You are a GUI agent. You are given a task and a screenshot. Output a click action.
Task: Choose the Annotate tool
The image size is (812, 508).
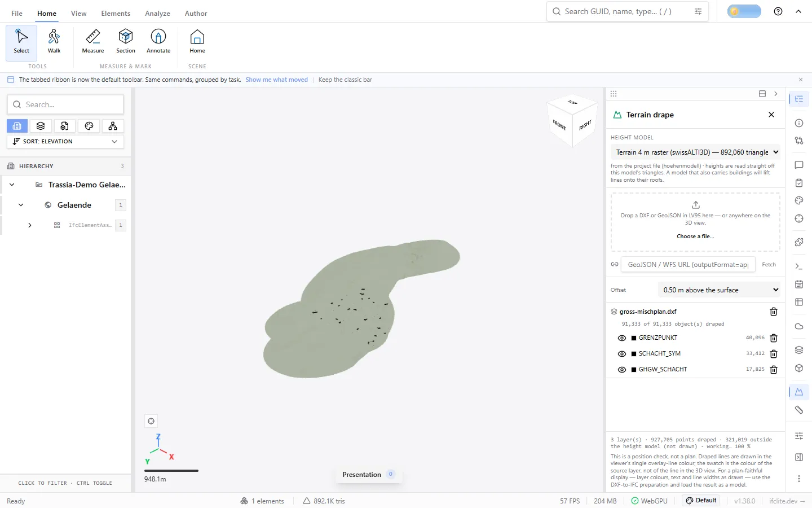(158, 42)
